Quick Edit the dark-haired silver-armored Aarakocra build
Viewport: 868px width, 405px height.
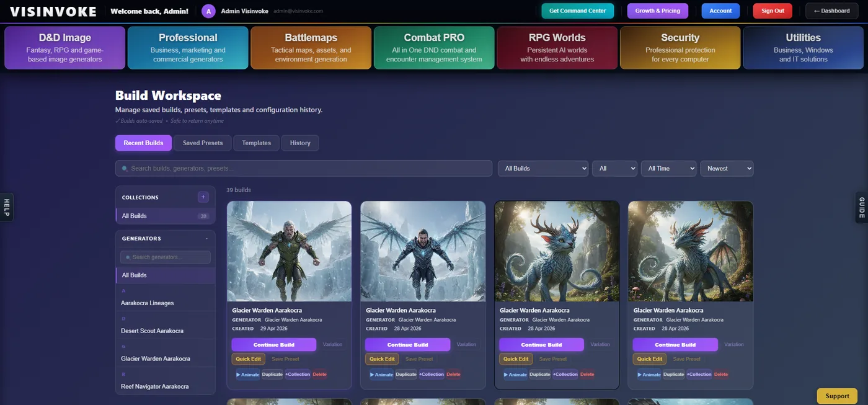point(383,359)
